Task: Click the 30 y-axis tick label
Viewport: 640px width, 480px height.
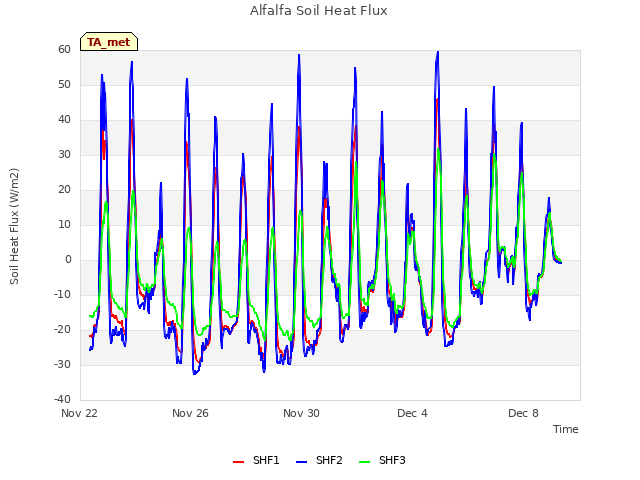Action: click(64, 154)
